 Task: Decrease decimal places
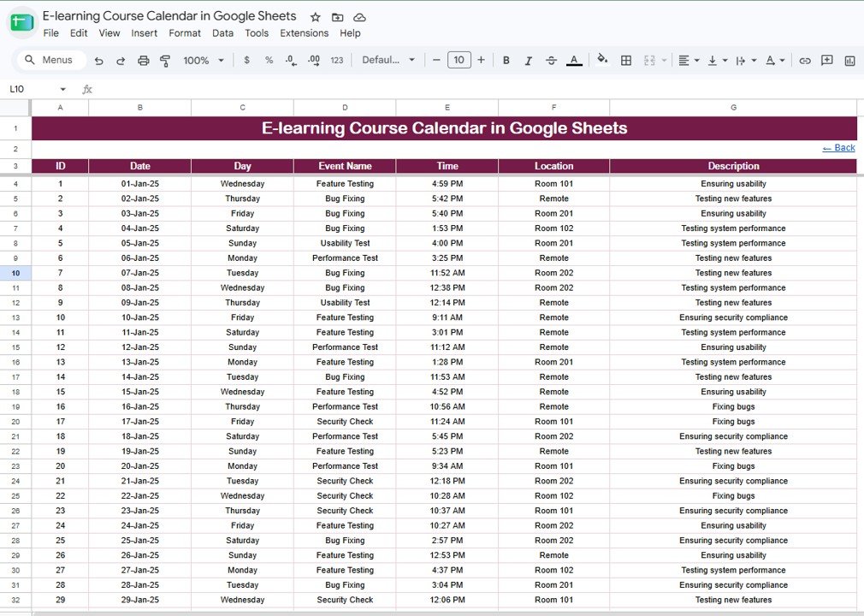point(291,61)
